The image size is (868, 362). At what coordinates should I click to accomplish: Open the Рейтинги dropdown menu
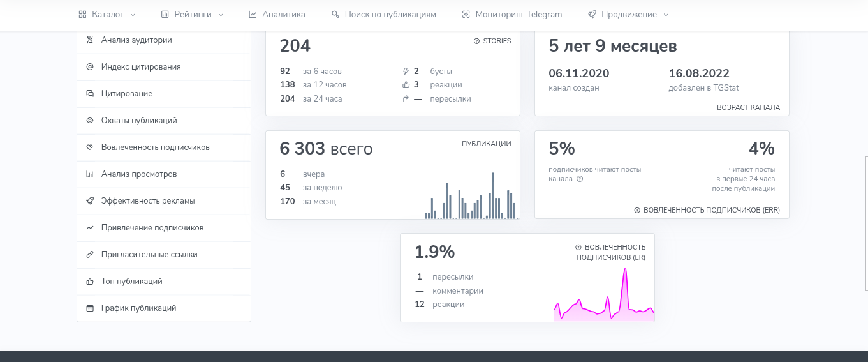pos(192,14)
